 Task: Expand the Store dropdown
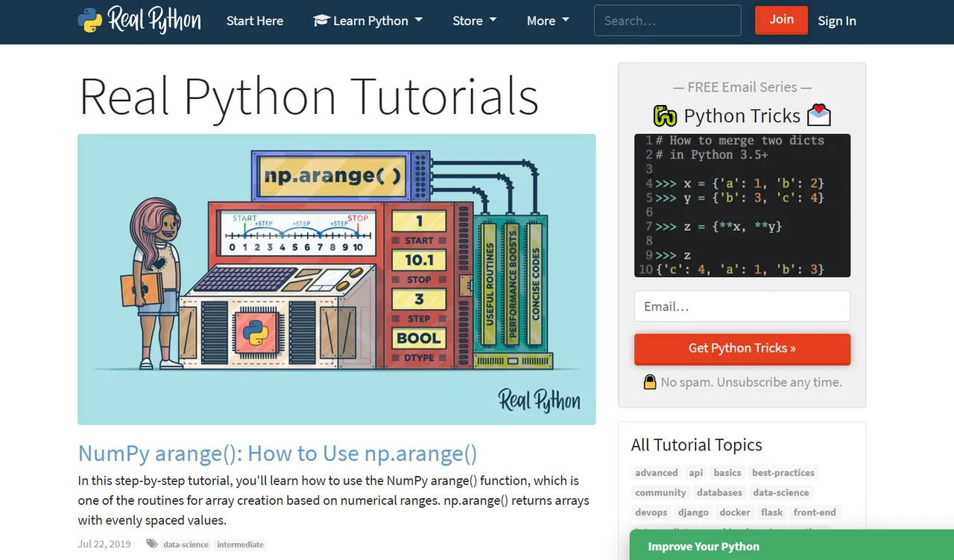pyautogui.click(x=474, y=21)
